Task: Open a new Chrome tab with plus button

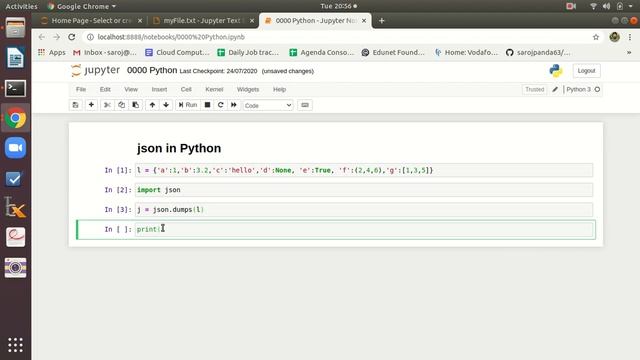Action: [x=382, y=20]
